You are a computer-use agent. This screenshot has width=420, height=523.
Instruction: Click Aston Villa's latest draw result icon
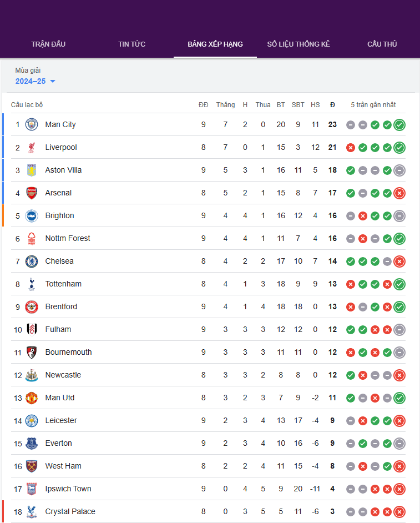(399, 170)
